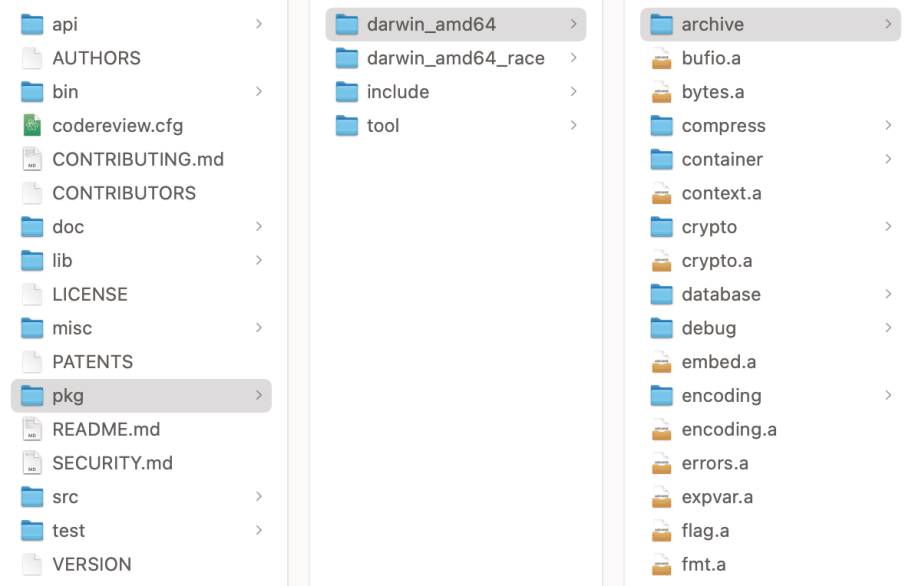Expand the tool folder chevron
The image size is (915, 586).
click(x=573, y=125)
